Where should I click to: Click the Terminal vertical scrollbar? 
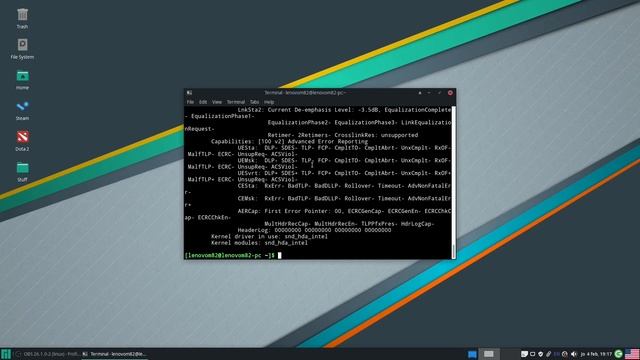pos(453,182)
